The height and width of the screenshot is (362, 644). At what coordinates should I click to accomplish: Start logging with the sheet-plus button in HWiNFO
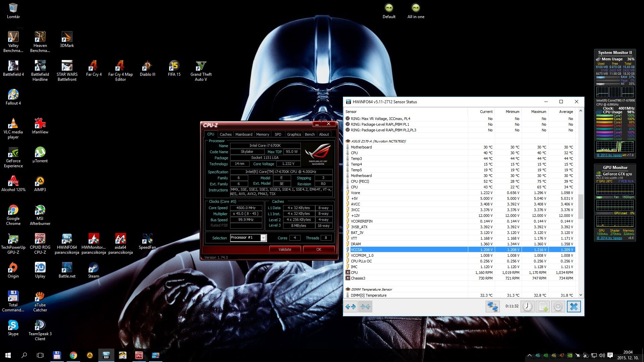[x=543, y=306]
